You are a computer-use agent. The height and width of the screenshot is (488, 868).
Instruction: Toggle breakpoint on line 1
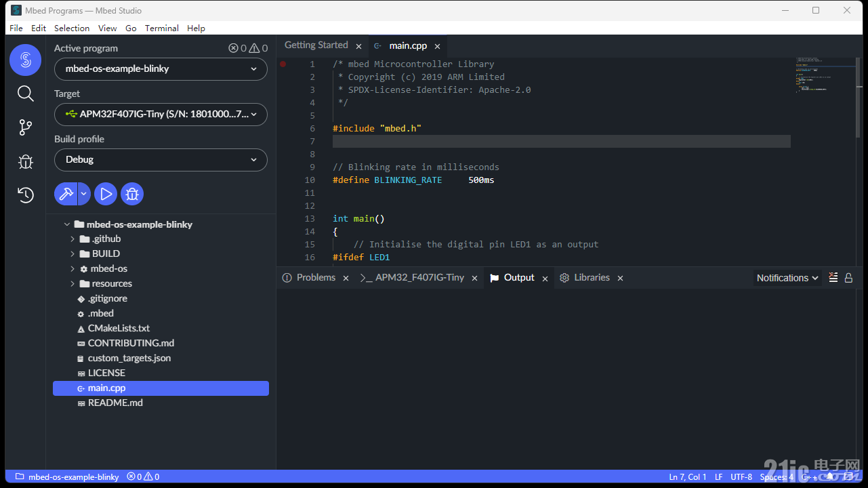[x=283, y=64]
